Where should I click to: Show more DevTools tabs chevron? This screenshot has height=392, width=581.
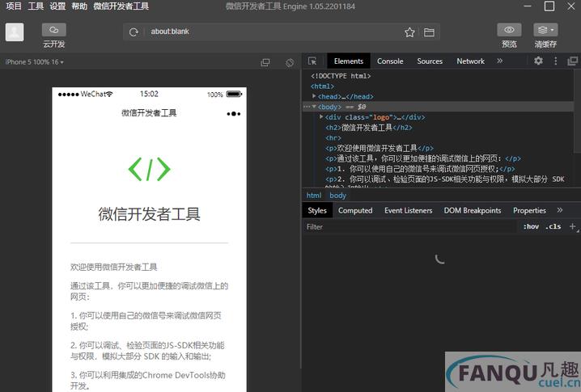tap(499, 61)
